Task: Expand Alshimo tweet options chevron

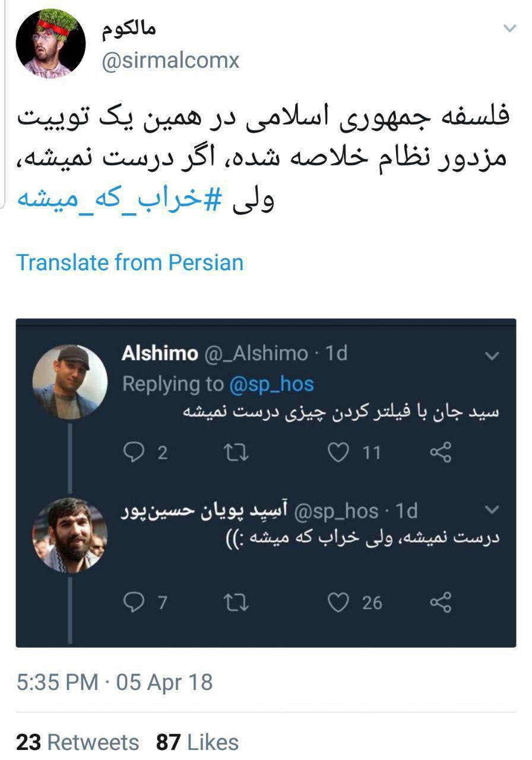Action: [492, 356]
